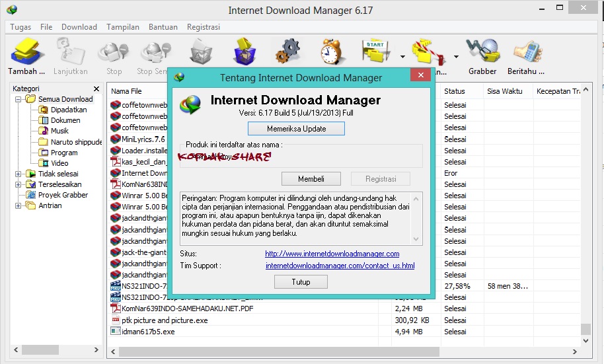The width and height of the screenshot is (604, 364).
Task: Open options via the gears toolbar icon
Action: click(x=287, y=52)
